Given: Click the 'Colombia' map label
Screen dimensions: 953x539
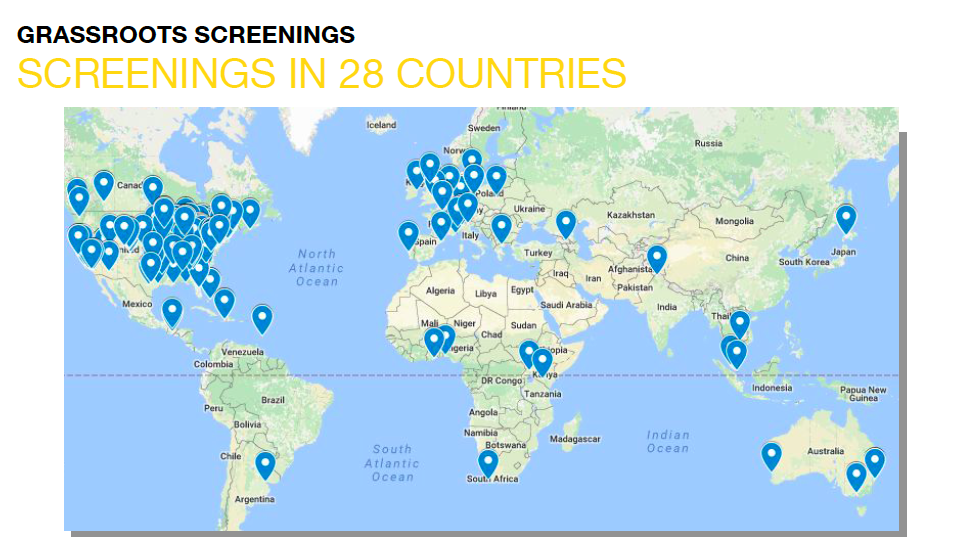Looking at the screenshot, I should pos(213,364).
